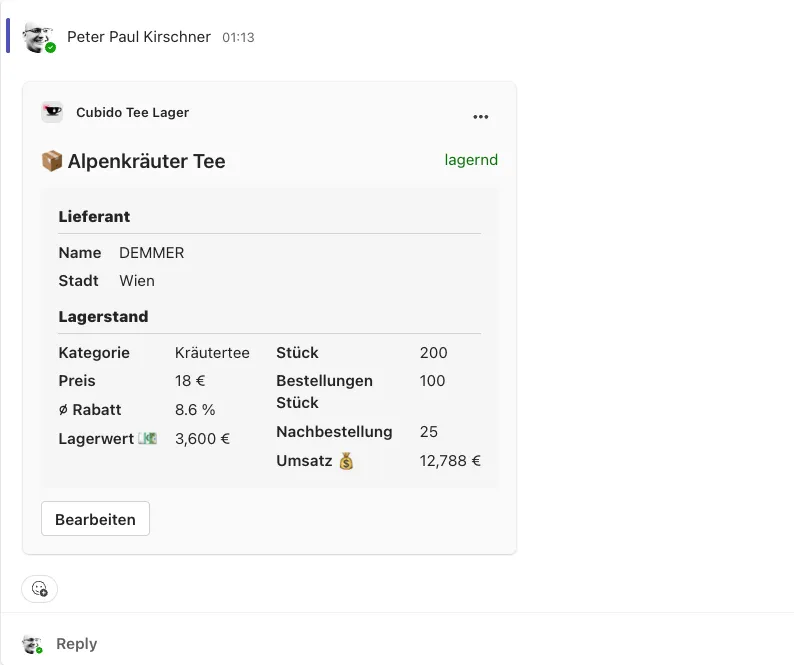Click the banknote icon next to Lagerwert
The width and height of the screenshot is (794, 665).
(x=147, y=438)
